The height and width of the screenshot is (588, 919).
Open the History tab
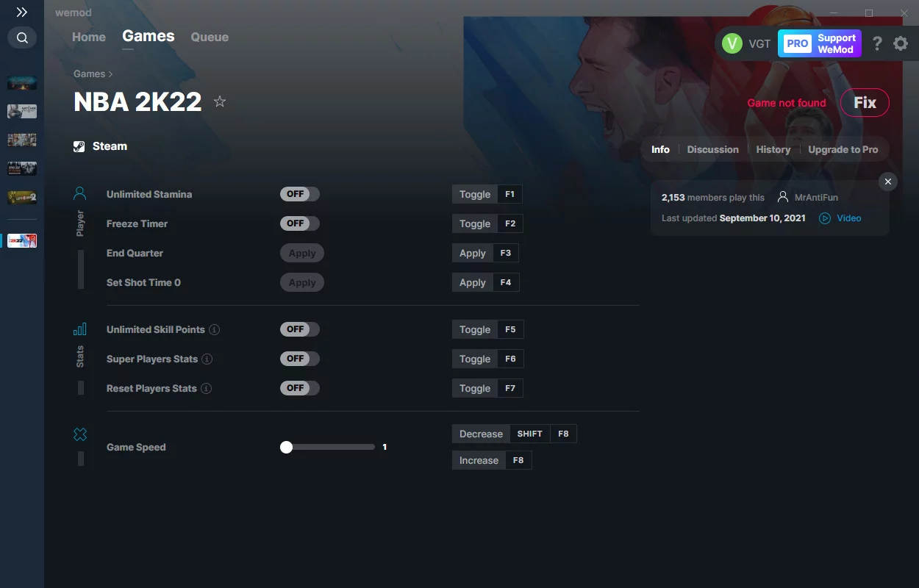(x=773, y=149)
